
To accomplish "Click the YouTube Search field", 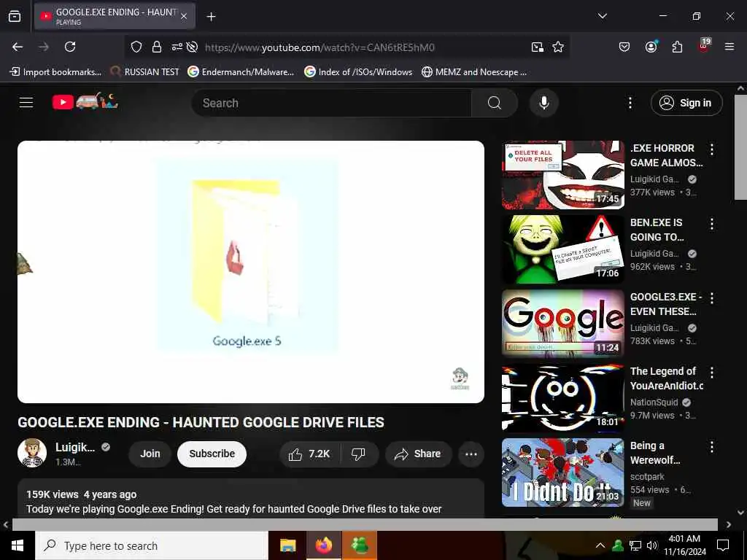I will tap(331, 103).
